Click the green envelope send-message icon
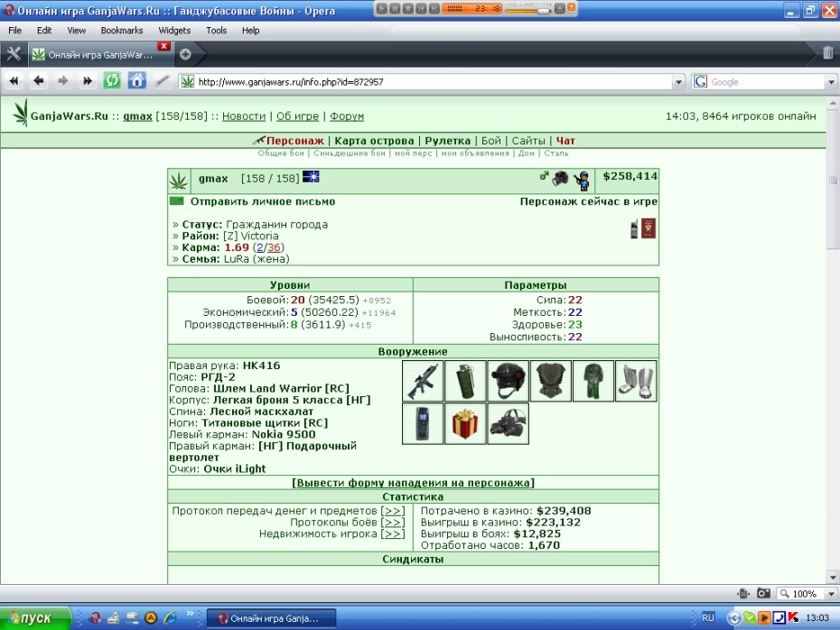 tap(177, 201)
